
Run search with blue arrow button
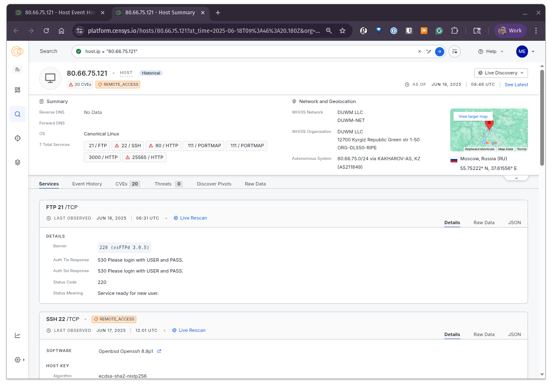(x=439, y=51)
